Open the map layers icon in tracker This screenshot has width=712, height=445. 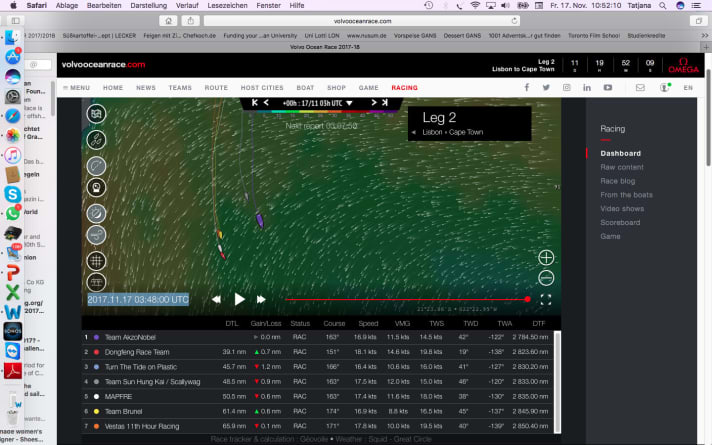pyautogui.click(x=96, y=114)
